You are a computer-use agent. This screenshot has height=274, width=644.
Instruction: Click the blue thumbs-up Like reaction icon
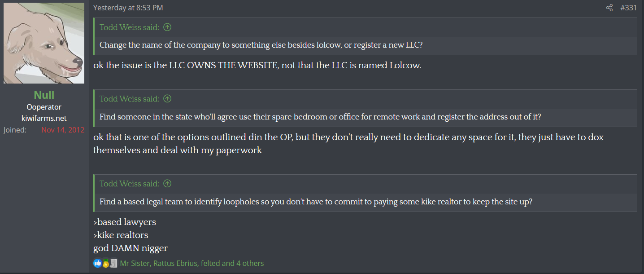[97, 263]
